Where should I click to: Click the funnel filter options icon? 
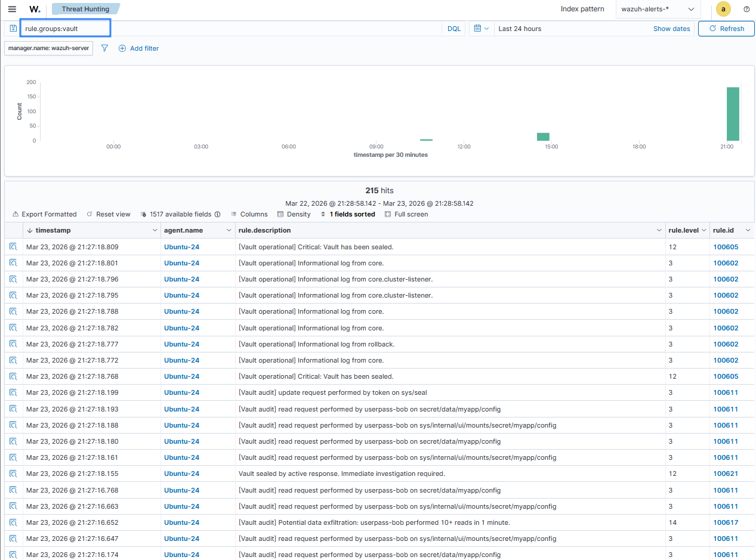104,48
